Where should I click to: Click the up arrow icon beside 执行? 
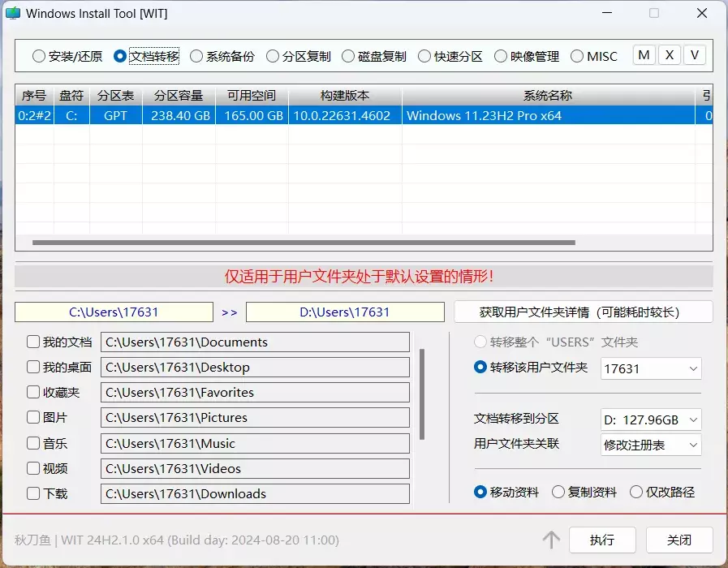point(552,540)
